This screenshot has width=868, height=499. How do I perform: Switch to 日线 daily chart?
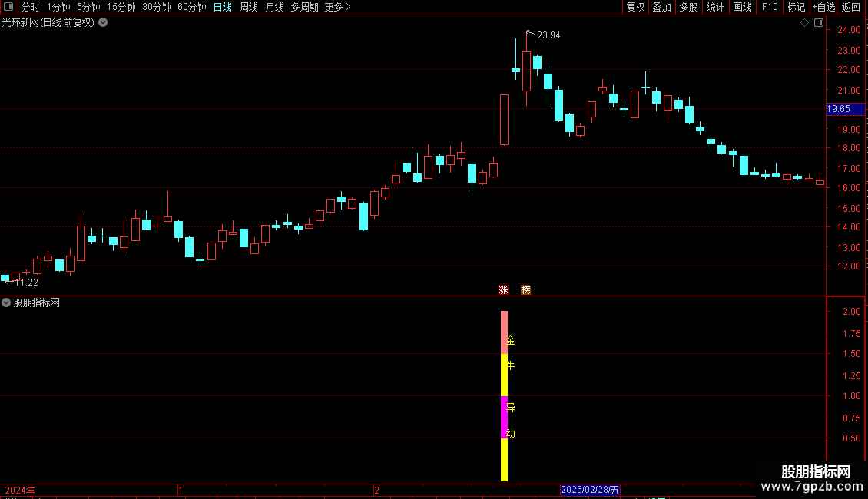click(223, 7)
